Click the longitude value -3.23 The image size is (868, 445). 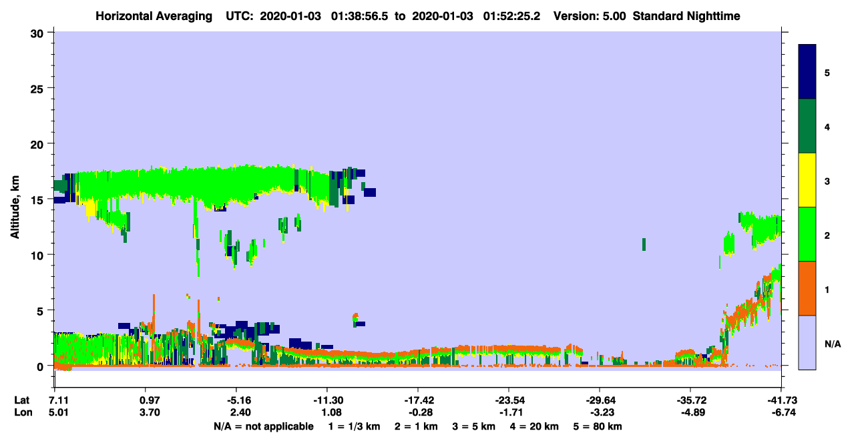602,412
